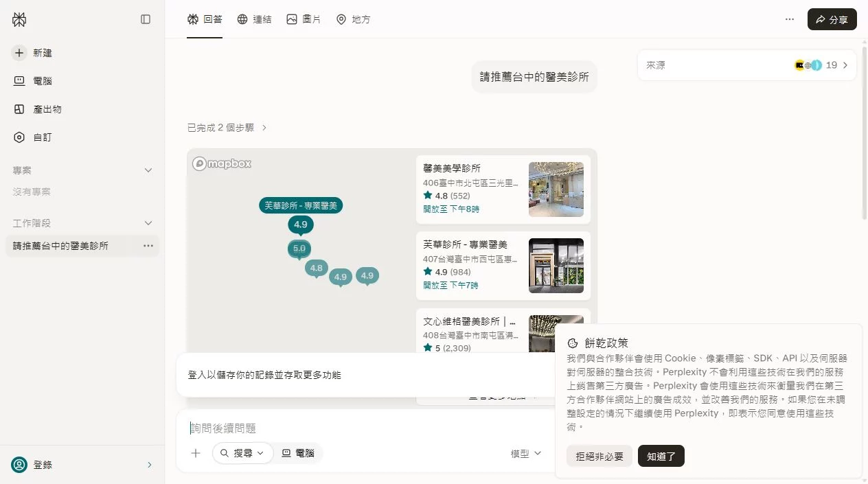868x484 pixels.
Task: Expand 已完成 2 個步驟
Action: point(227,128)
